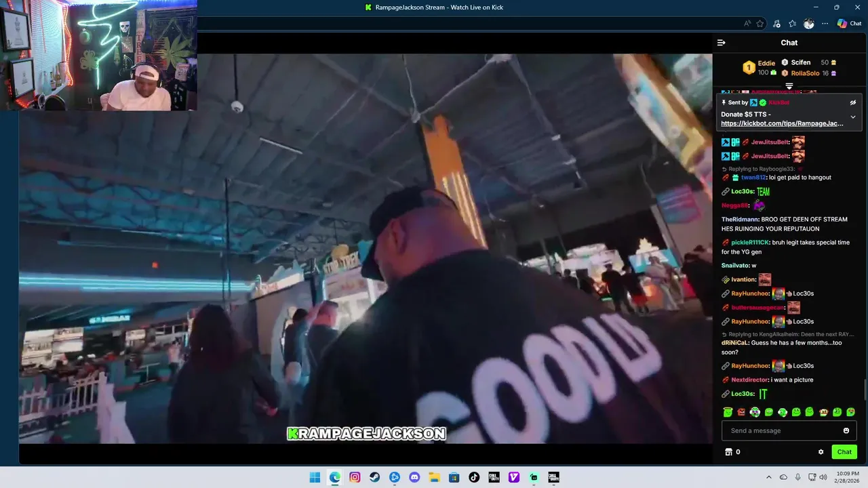The image size is (868, 488).
Task: Focus the Send a message field
Action: tap(789, 430)
